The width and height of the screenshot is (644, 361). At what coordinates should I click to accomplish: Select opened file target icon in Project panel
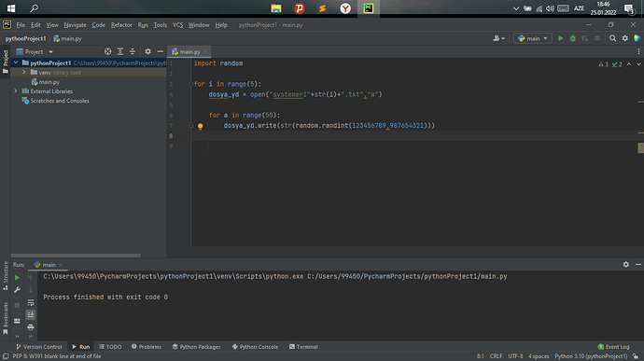[x=107, y=51]
